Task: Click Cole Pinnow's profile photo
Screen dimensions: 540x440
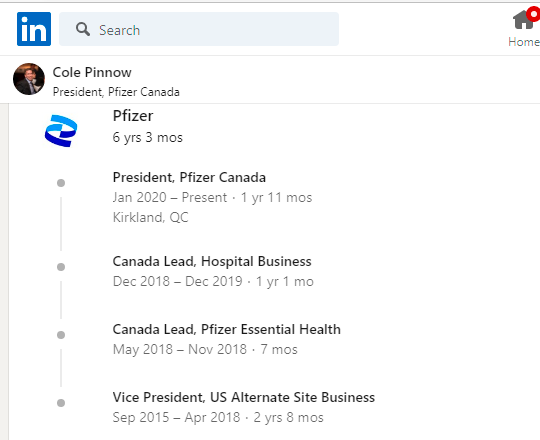Action: 29,79
